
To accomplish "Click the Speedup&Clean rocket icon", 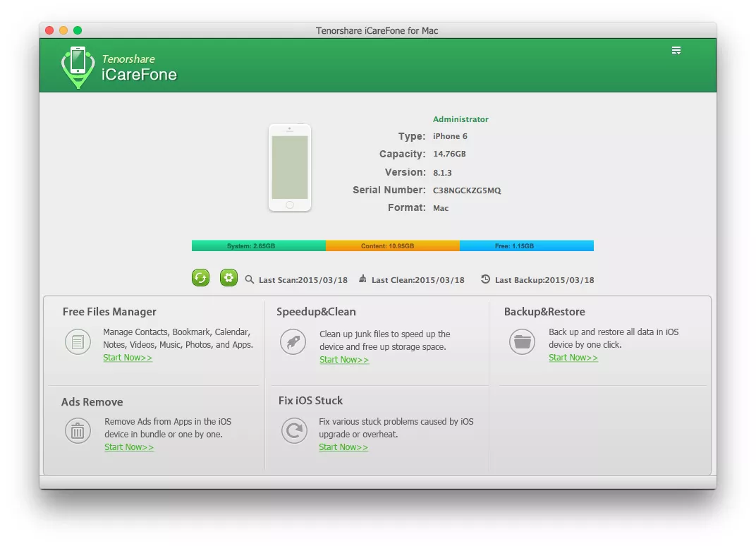I will pyautogui.click(x=293, y=342).
